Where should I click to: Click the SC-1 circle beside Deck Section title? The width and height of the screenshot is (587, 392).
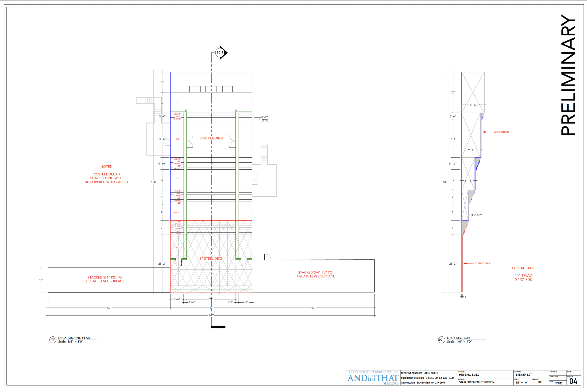[441, 340]
